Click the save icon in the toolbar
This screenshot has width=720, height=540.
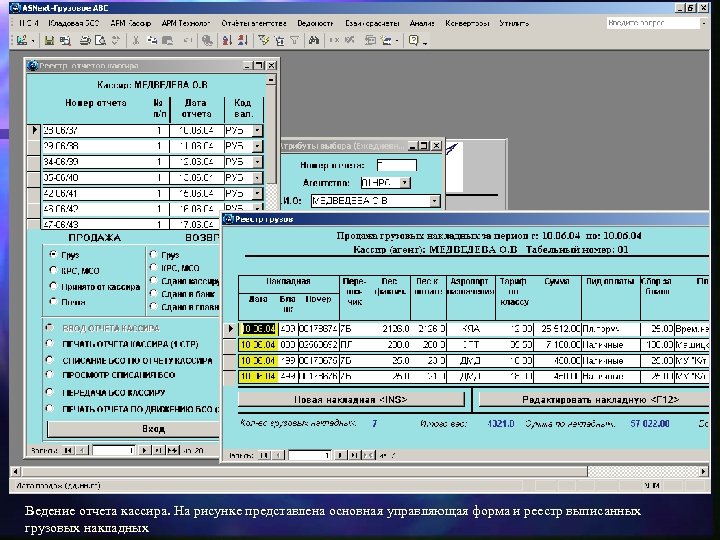click(x=47, y=41)
